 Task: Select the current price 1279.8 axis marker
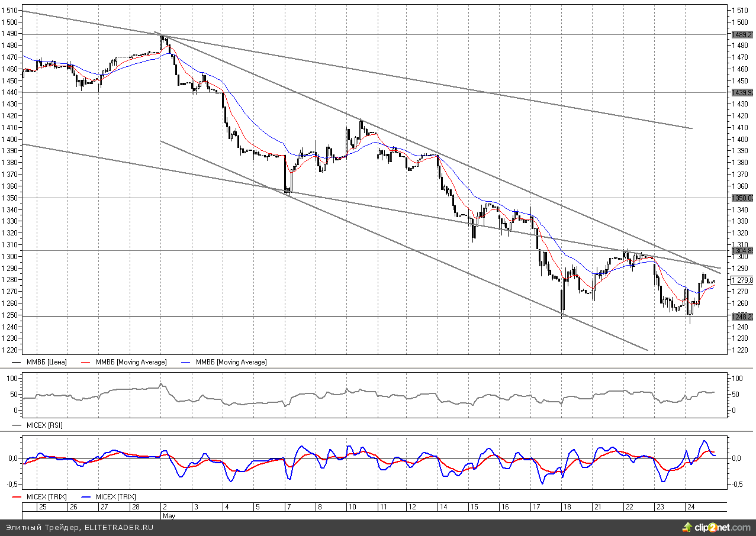(742, 280)
